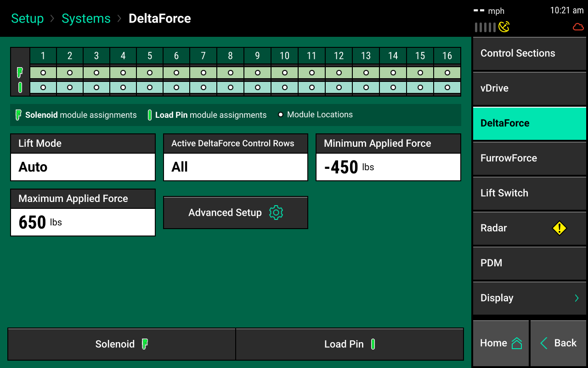Click the yellow GPS satellite icon
588x368 pixels.
coord(504,27)
